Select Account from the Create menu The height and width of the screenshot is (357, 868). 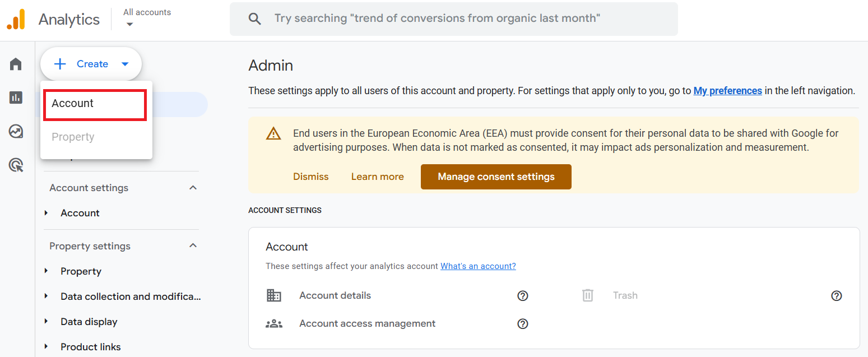coord(95,104)
